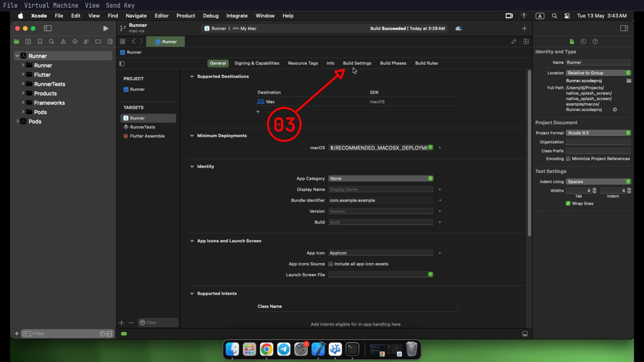Collapse the Runner project root

17,56
